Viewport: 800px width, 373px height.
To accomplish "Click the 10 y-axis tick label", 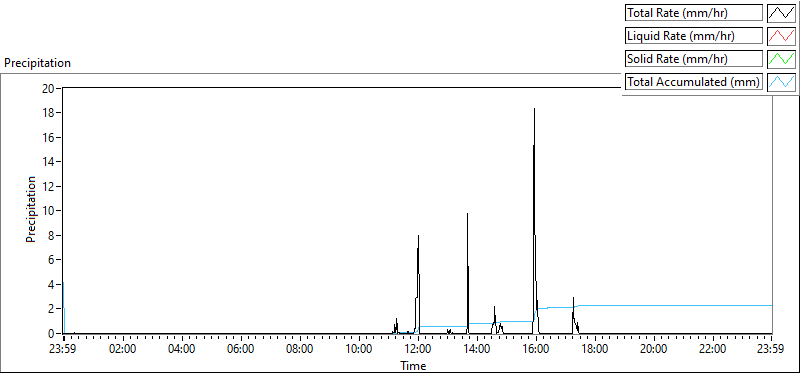I will [x=48, y=211].
